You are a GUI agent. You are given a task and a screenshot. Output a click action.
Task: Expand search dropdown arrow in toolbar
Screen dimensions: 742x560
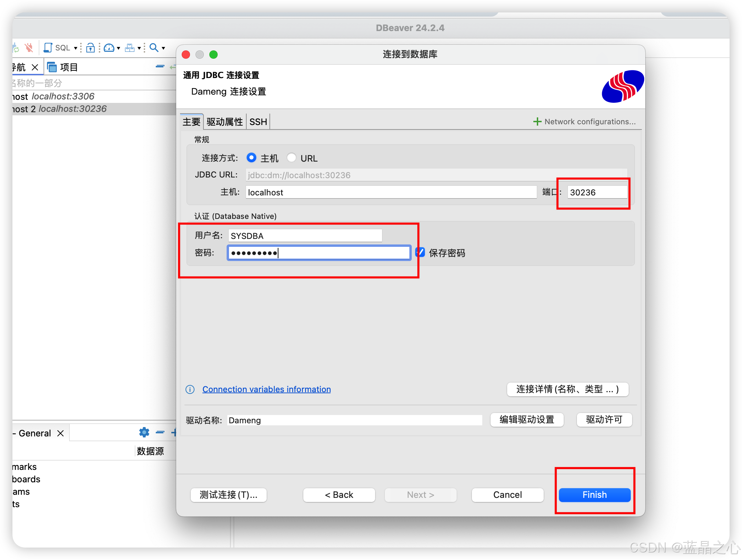click(x=163, y=48)
